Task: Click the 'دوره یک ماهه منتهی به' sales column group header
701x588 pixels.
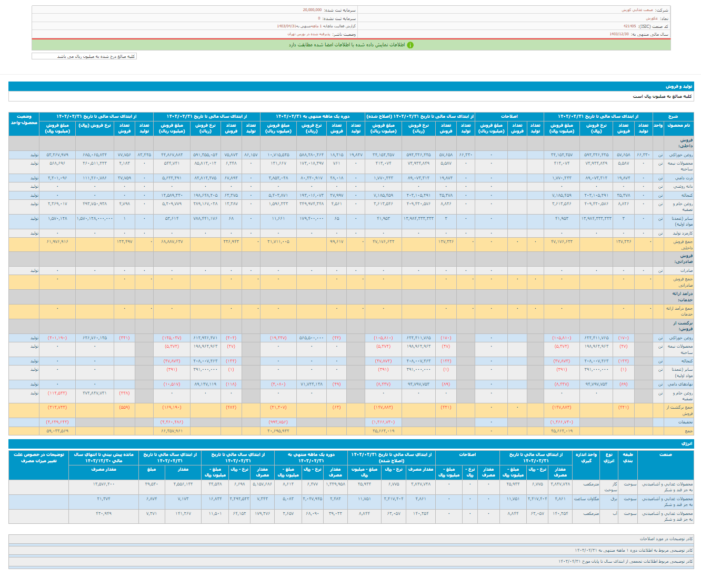Action: (x=313, y=116)
